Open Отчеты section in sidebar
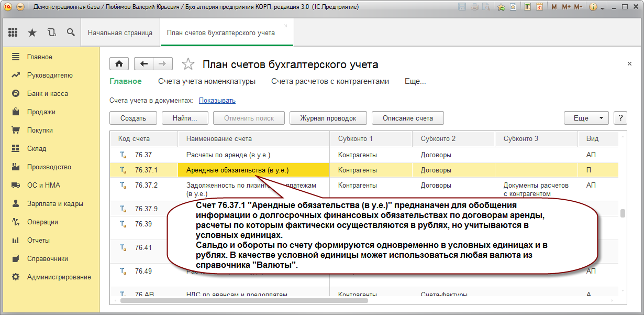This screenshot has height=315, width=644. [50, 240]
